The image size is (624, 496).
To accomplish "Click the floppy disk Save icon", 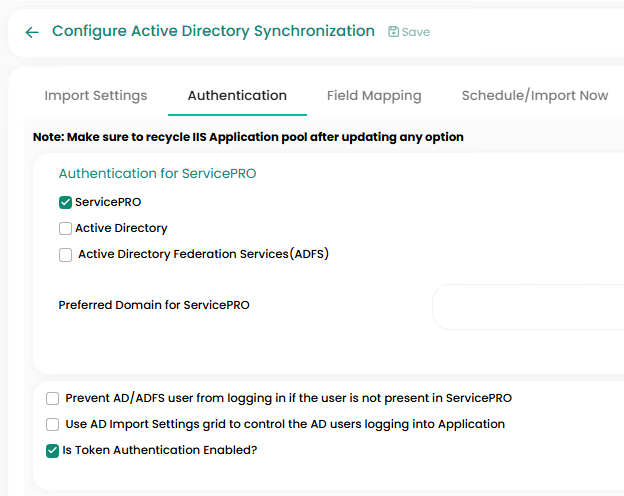I will click(x=393, y=32).
